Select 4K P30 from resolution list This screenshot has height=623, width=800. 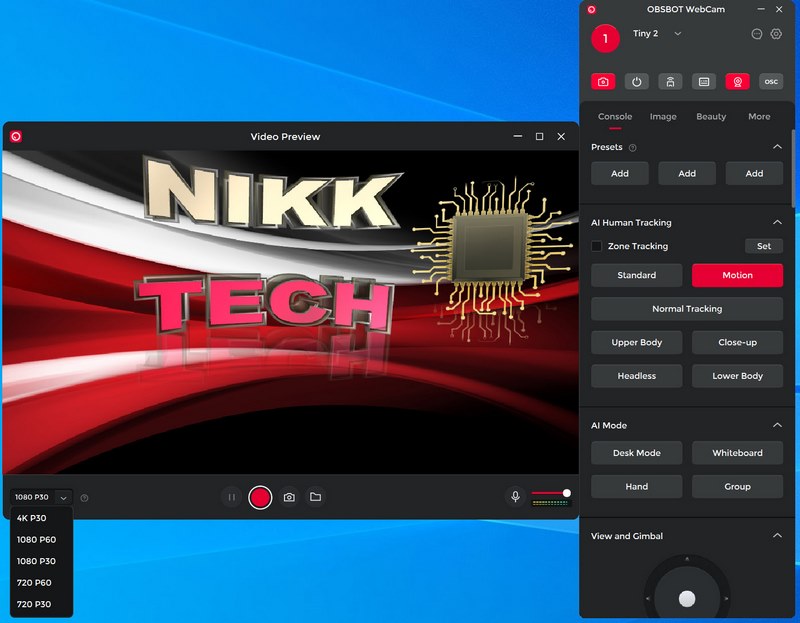coord(41,518)
